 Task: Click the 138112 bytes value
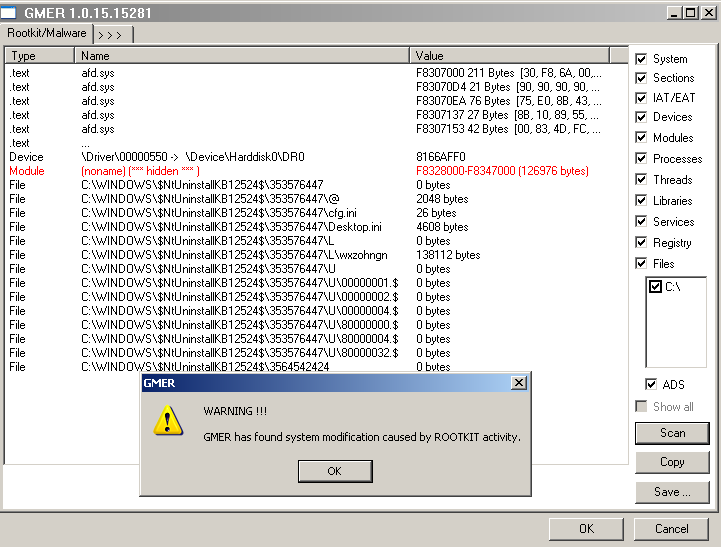pyautogui.click(x=448, y=255)
